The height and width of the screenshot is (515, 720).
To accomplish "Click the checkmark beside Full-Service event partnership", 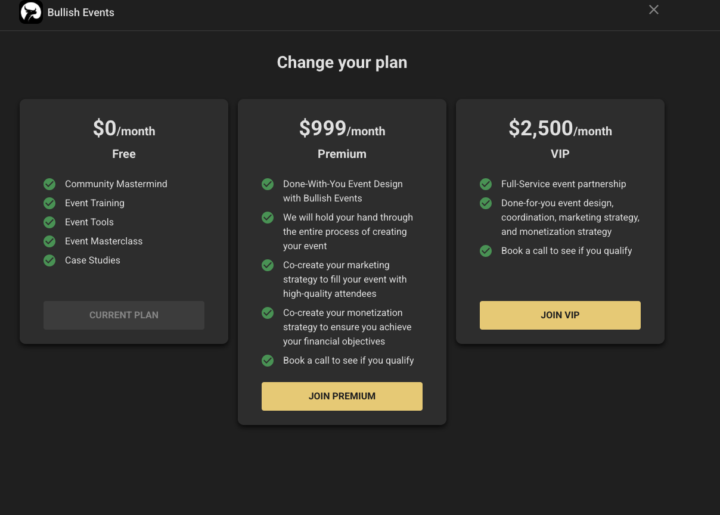I will 485,184.
